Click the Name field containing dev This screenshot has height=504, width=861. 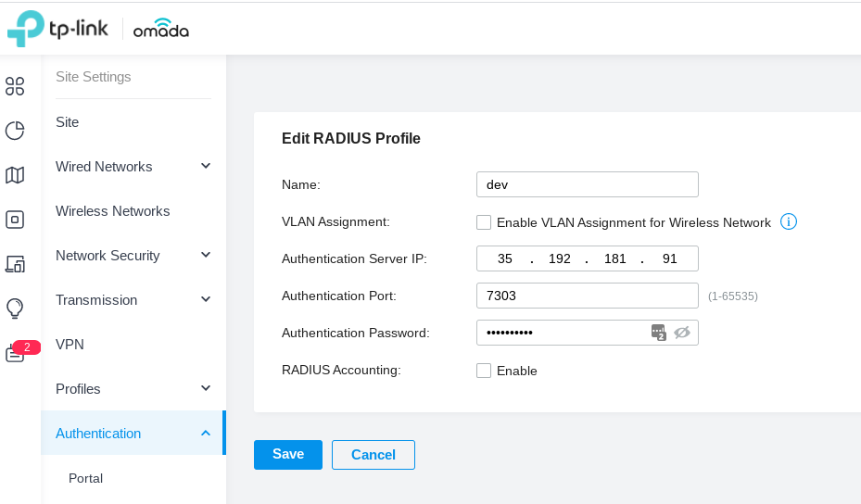click(x=588, y=184)
